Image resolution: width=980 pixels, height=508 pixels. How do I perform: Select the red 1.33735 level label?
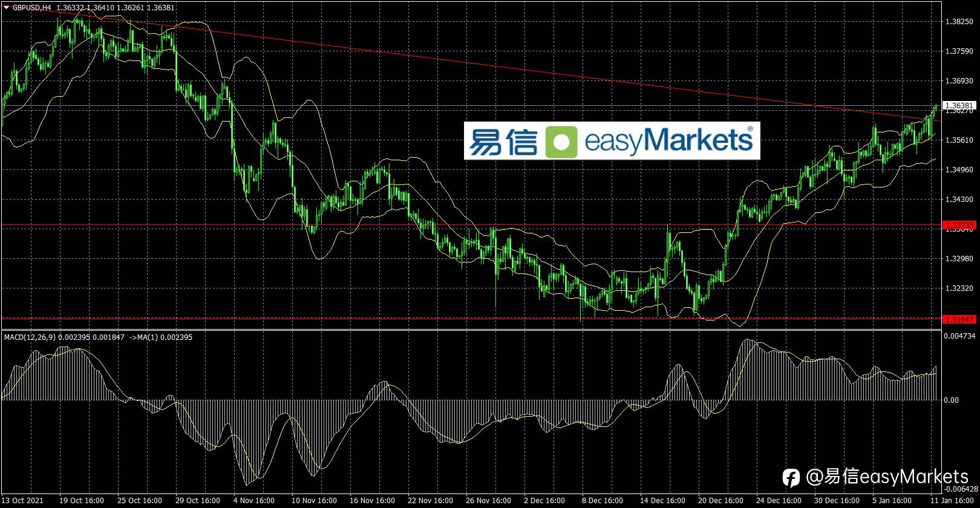click(959, 225)
